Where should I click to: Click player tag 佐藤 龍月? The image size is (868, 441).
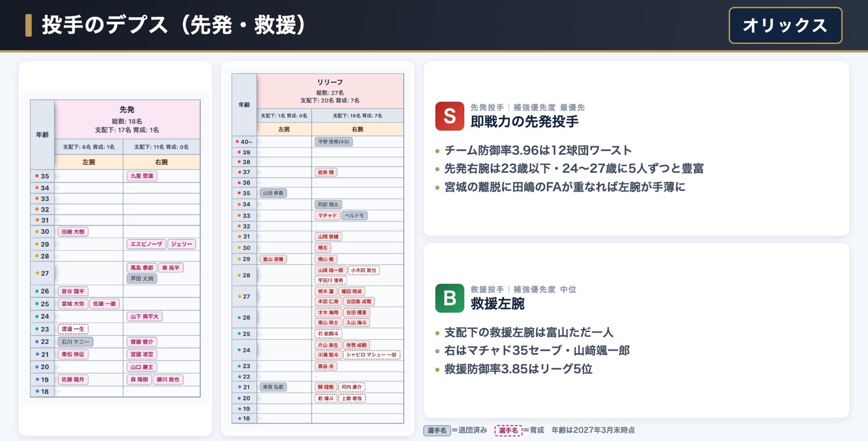point(73,380)
